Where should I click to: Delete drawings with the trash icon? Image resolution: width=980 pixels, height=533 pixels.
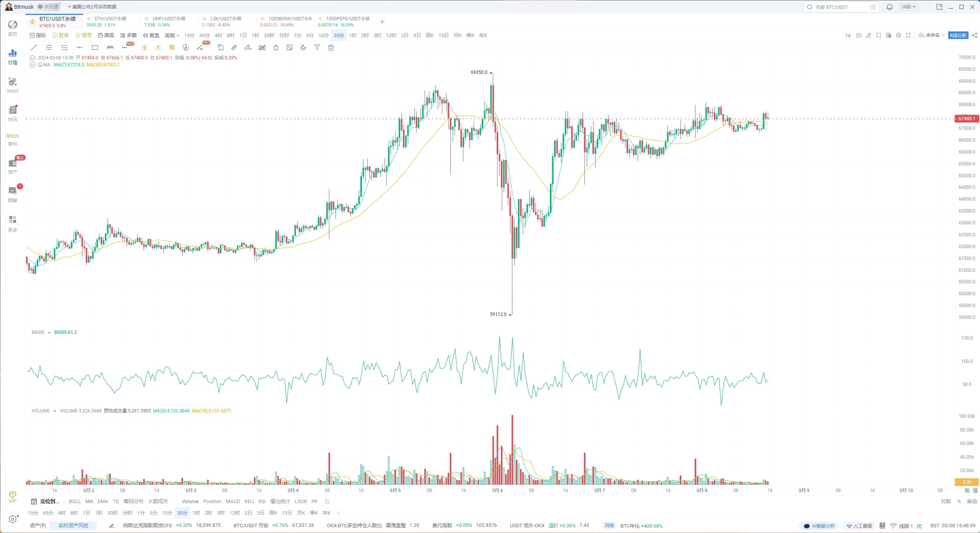click(330, 47)
